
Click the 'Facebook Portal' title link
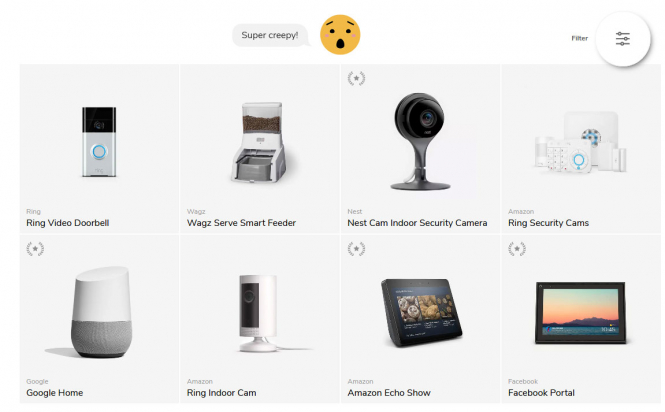point(541,393)
